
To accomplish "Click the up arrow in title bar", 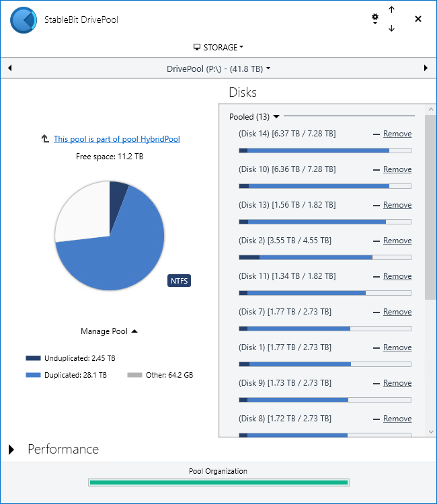I will (x=391, y=10).
